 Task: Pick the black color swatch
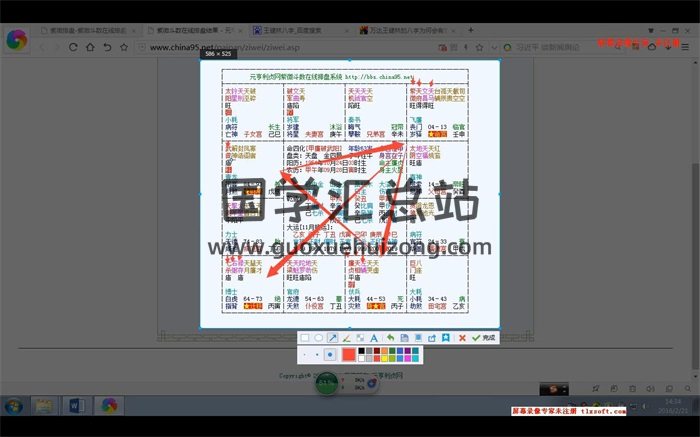click(x=364, y=351)
